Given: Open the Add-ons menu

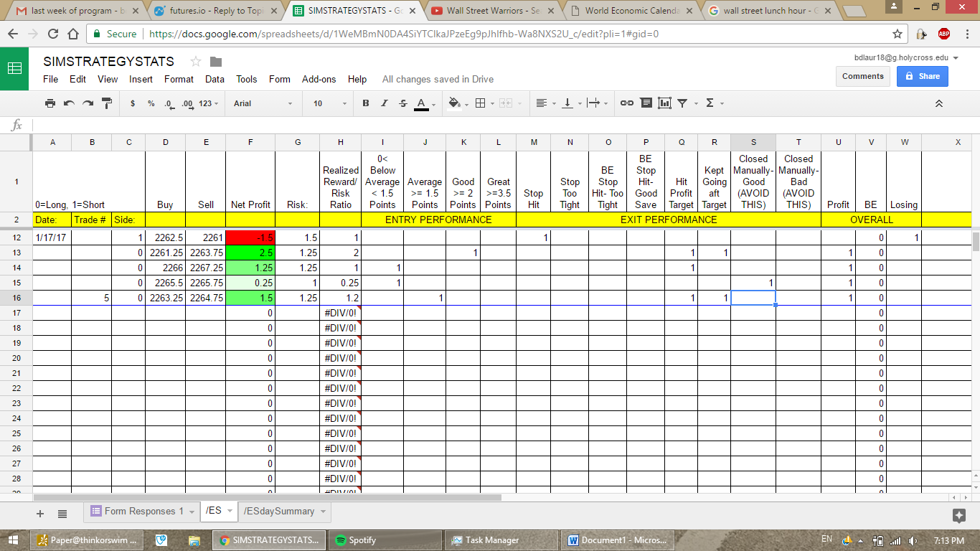Looking at the screenshot, I should (319, 79).
